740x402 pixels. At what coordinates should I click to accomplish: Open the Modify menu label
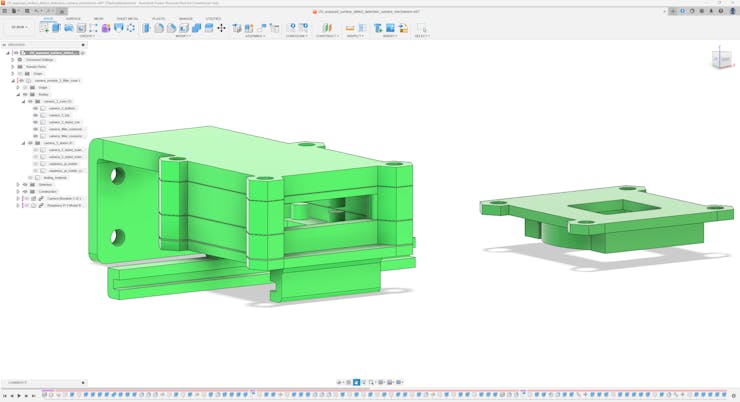coord(183,36)
